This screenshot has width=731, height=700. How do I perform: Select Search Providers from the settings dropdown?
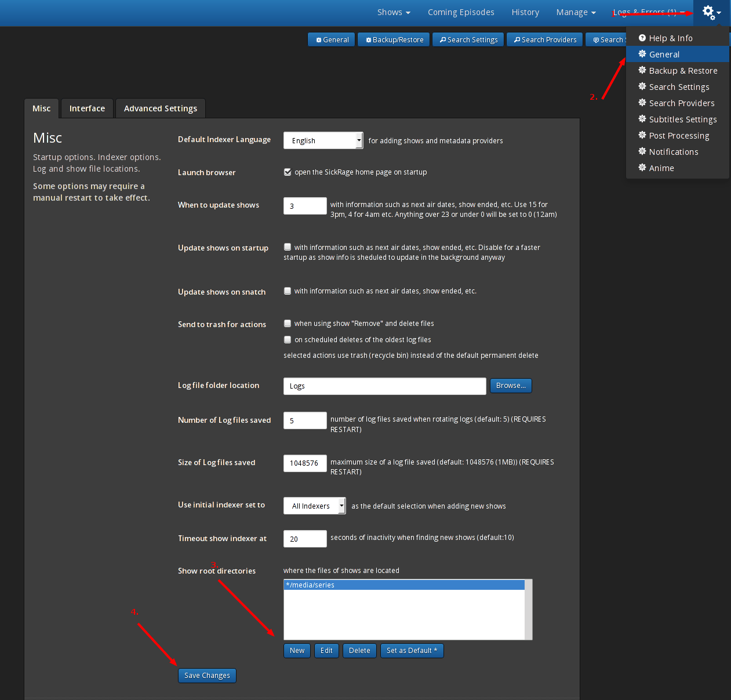tap(678, 103)
